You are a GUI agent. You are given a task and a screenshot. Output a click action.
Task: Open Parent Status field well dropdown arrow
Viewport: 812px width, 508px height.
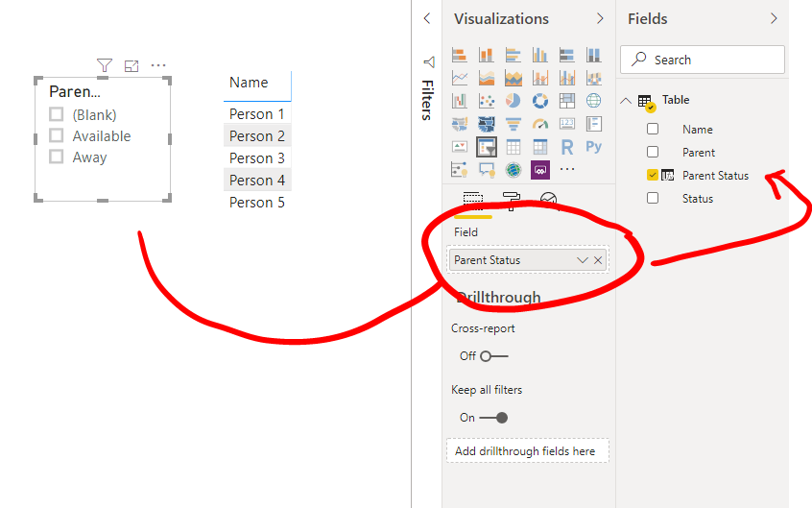click(583, 260)
